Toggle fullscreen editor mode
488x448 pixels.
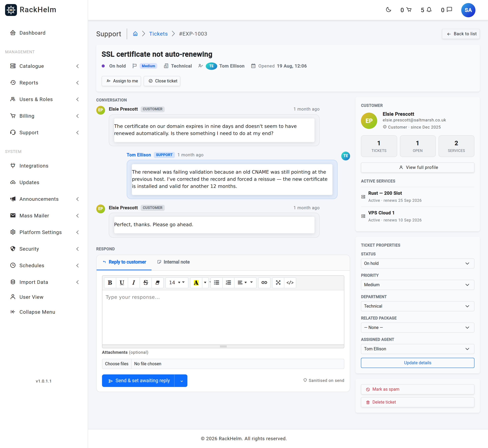tap(278, 283)
